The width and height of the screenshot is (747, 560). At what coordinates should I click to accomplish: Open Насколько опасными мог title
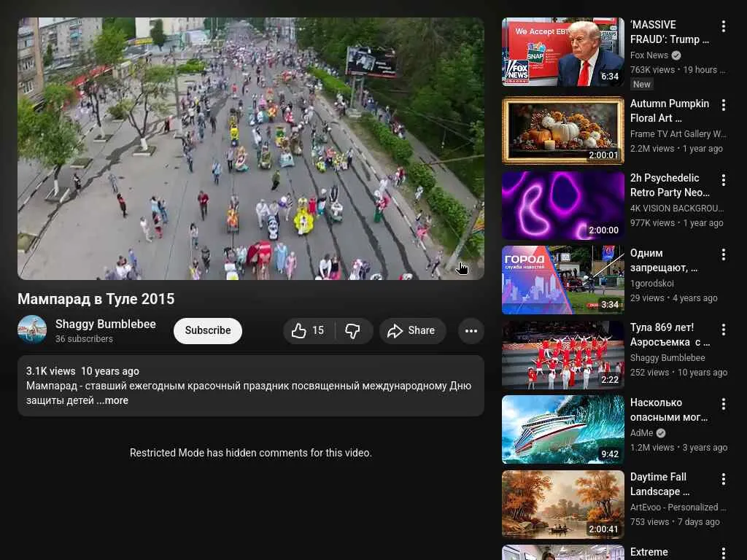coord(669,410)
